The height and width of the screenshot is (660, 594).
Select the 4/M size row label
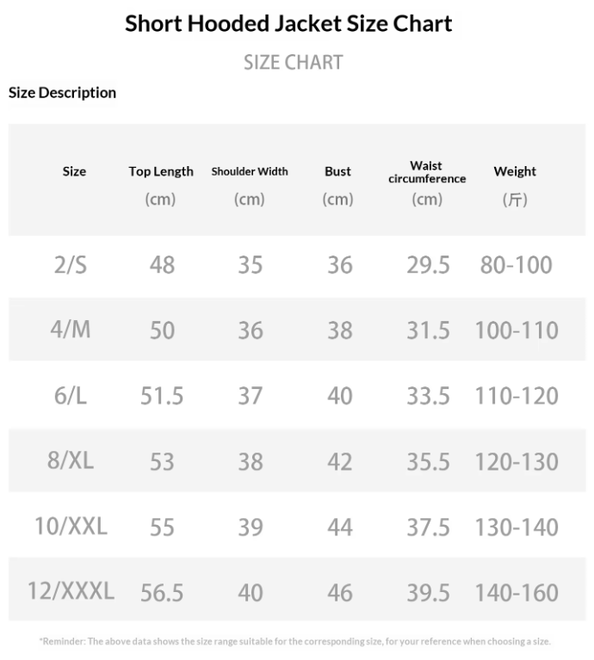coord(70,329)
